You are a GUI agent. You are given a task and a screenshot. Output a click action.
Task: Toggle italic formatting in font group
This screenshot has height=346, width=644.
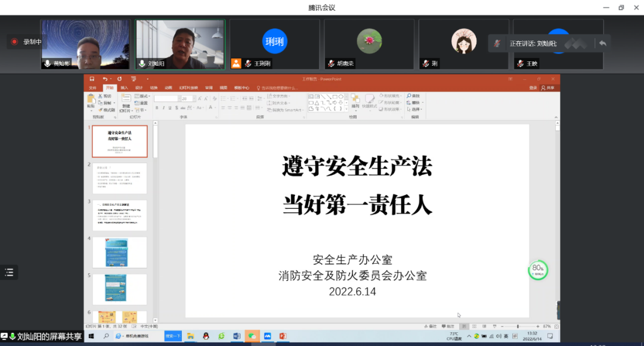click(163, 108)
